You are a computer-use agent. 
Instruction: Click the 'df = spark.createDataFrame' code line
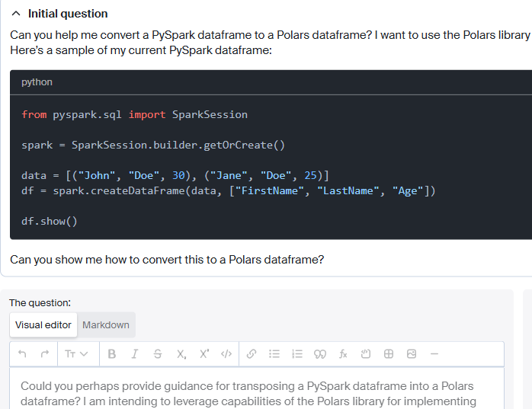pos(229,190)
